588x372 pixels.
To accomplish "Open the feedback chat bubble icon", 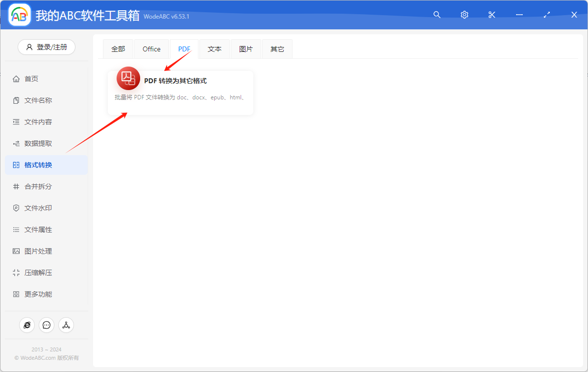I will click(47, 325).
